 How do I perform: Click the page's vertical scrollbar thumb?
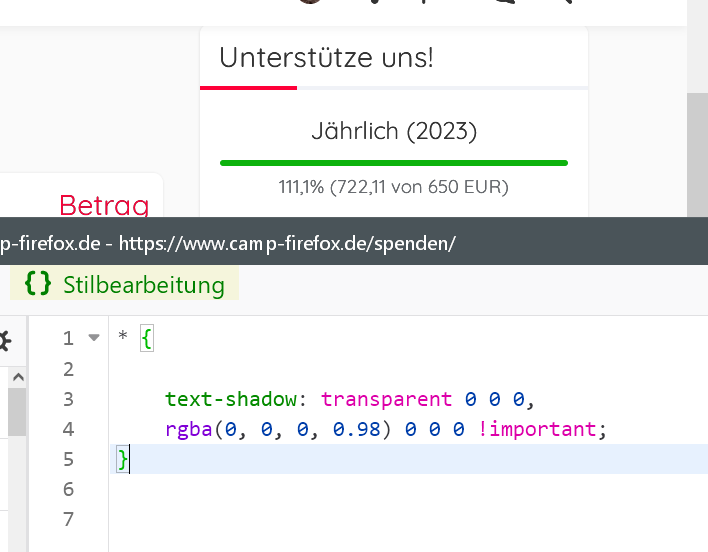pyautogui.click(x=697, y=150)
